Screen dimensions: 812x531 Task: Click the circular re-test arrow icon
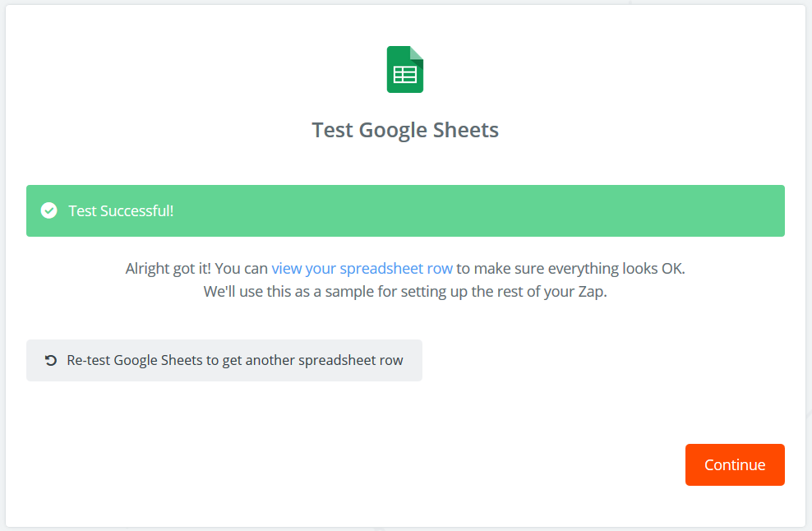coord(51,360)
